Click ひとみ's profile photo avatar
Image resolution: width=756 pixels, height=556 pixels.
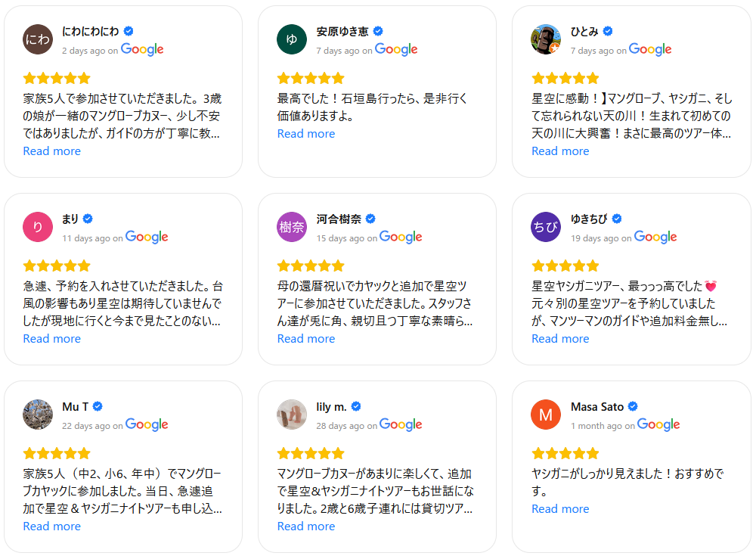coord(546,39)
